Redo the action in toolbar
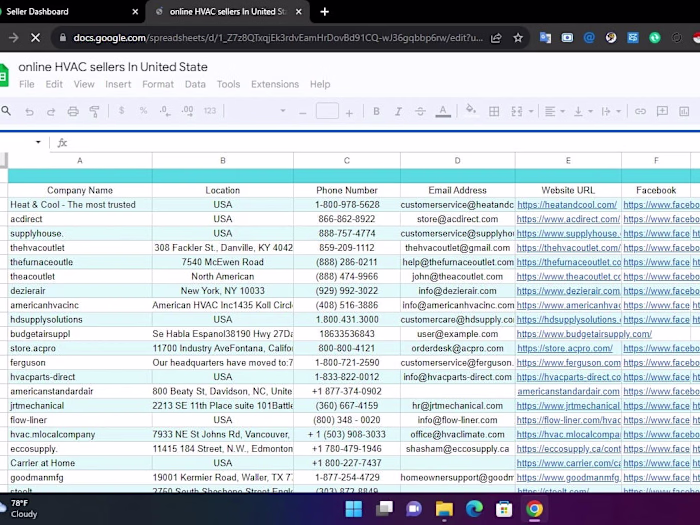The image size is (700, 525). pos(51,112)
